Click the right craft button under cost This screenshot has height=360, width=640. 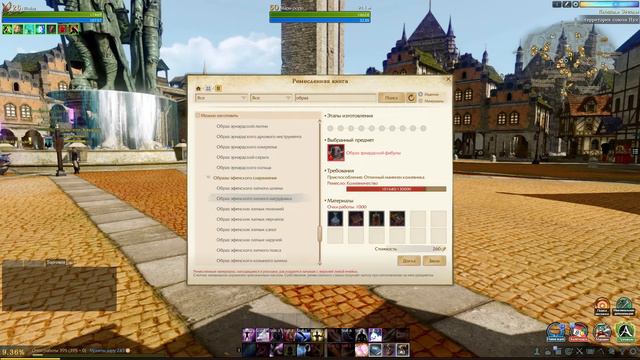tap(434, 261)
